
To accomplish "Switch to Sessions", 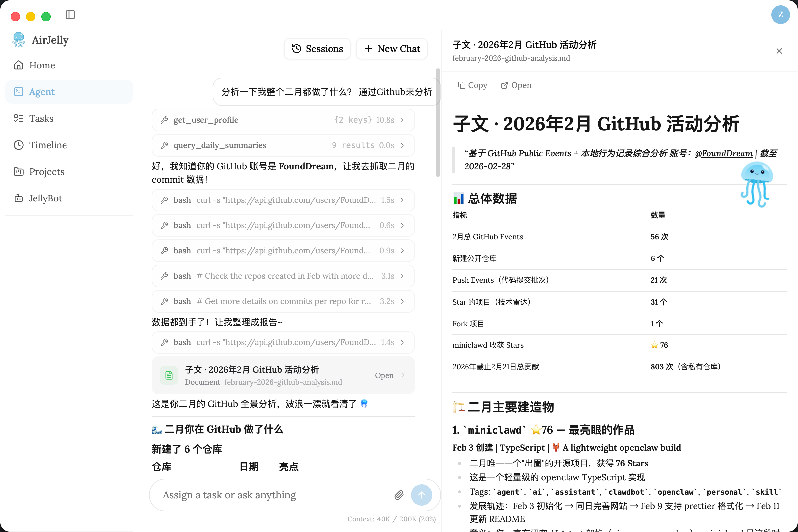I will (317, 49).
